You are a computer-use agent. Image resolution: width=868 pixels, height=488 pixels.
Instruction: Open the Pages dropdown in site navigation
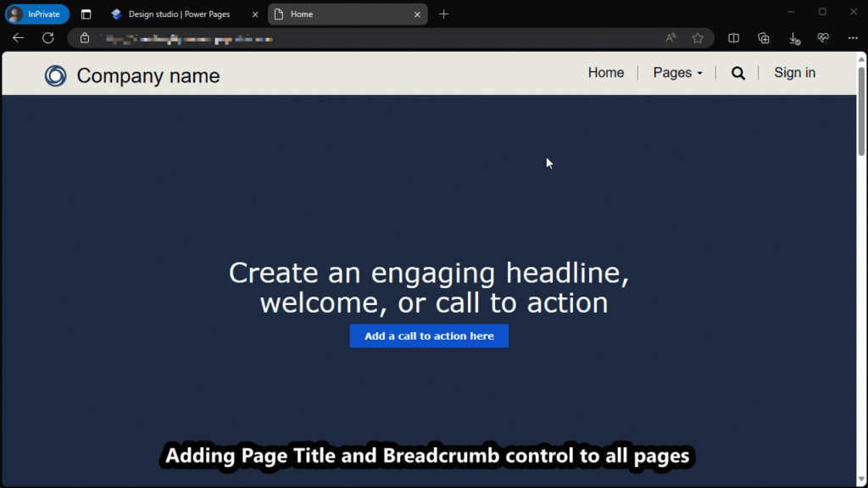tap(676, 73)
